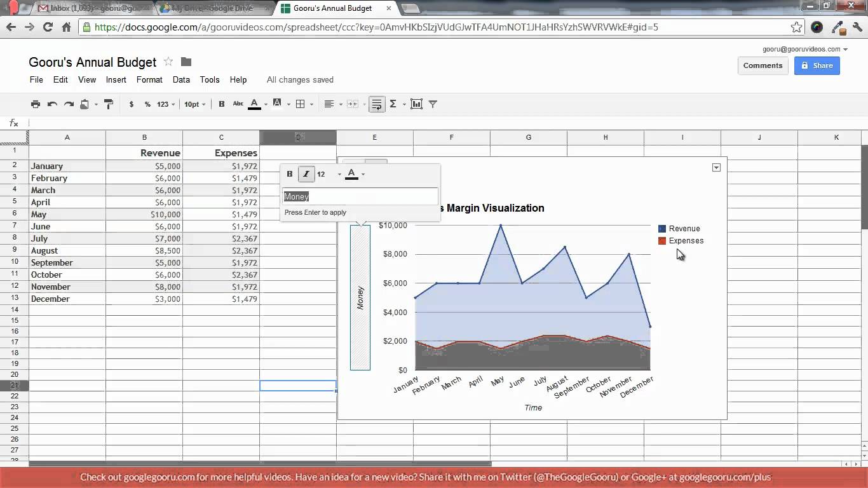Open main toolbar text color picker
The height and width of the screenshot is (488, 868).
tap(254, 104)
